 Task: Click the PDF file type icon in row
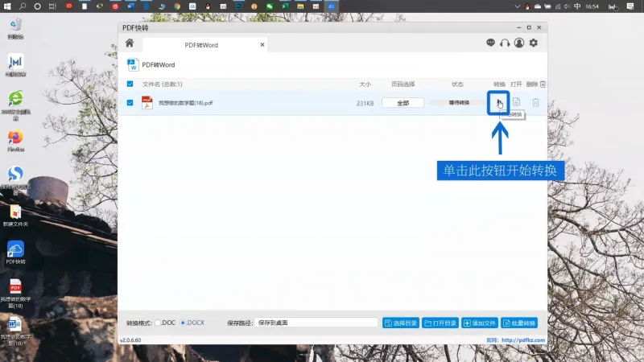pos(147,103)
